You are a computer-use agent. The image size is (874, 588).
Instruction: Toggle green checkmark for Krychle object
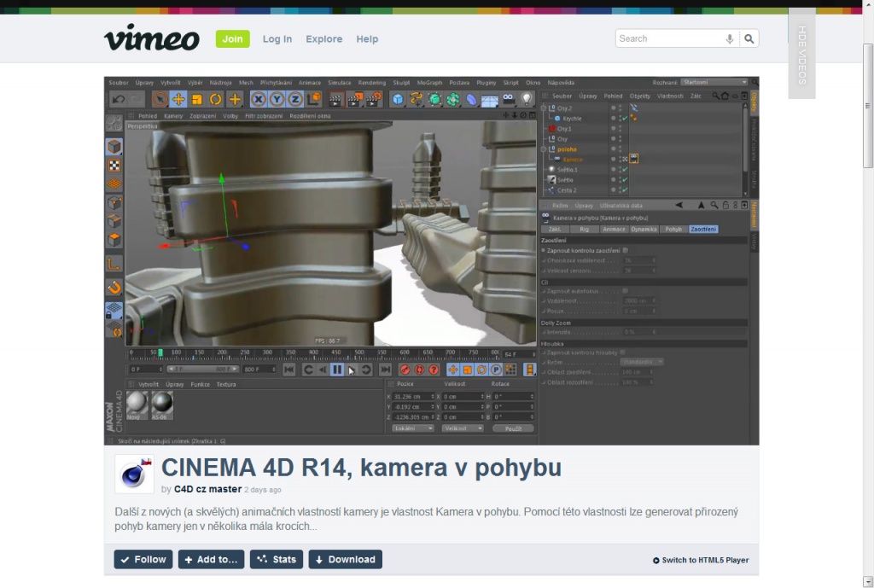pos(625,118)
